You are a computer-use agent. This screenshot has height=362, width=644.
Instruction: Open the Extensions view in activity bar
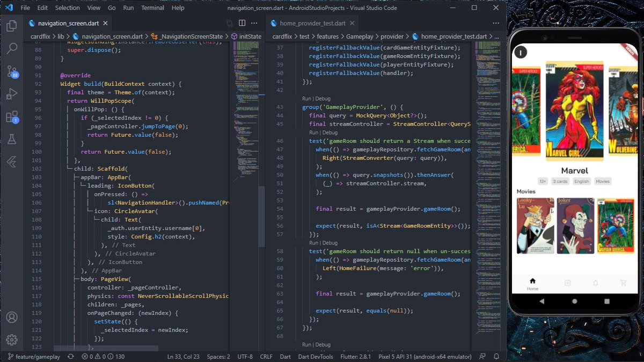(12, 117)
